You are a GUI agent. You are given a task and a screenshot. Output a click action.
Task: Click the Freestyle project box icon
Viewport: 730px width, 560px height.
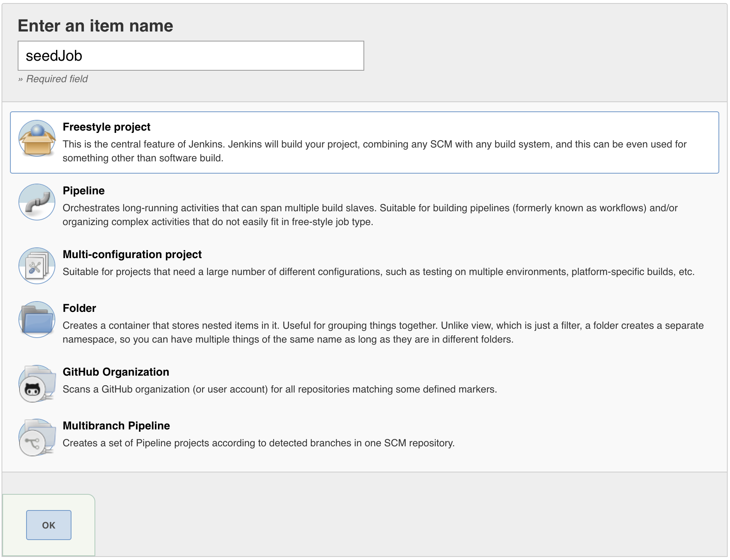coord(37,138)
